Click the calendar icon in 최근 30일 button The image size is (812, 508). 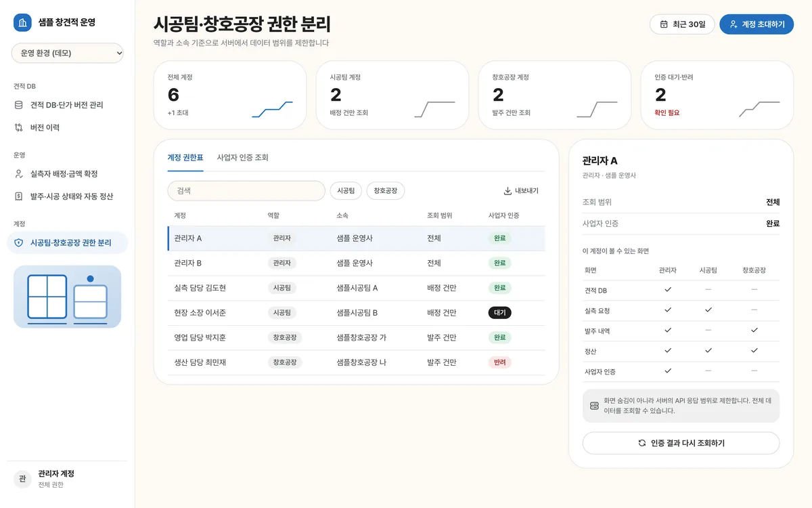pyautogui.click(x=664, y=24)
